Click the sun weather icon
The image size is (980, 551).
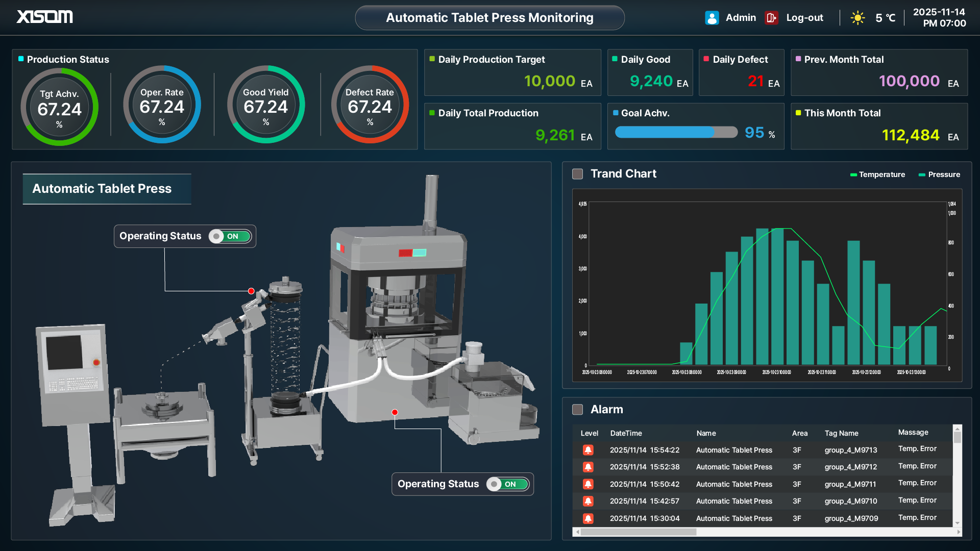857,17
